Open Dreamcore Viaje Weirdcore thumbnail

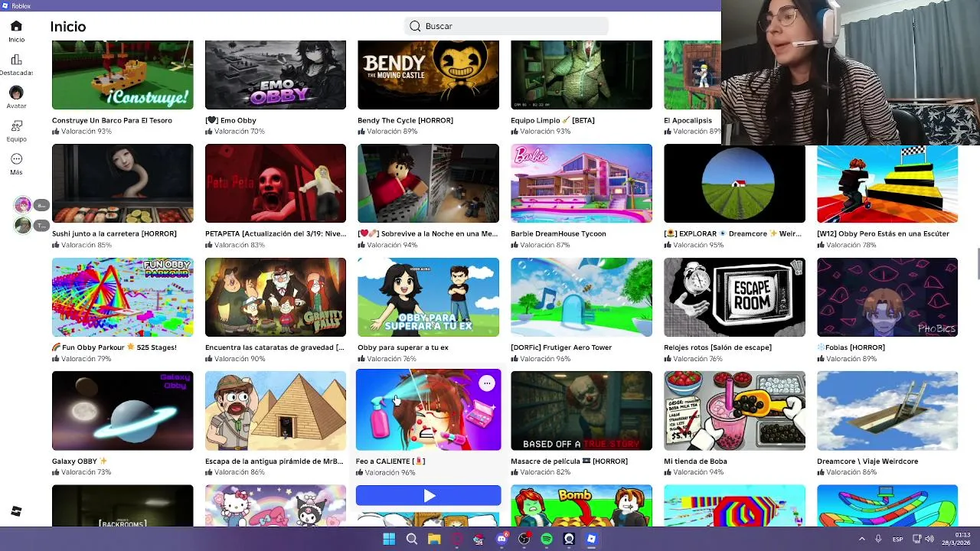(x=887, y=411)
